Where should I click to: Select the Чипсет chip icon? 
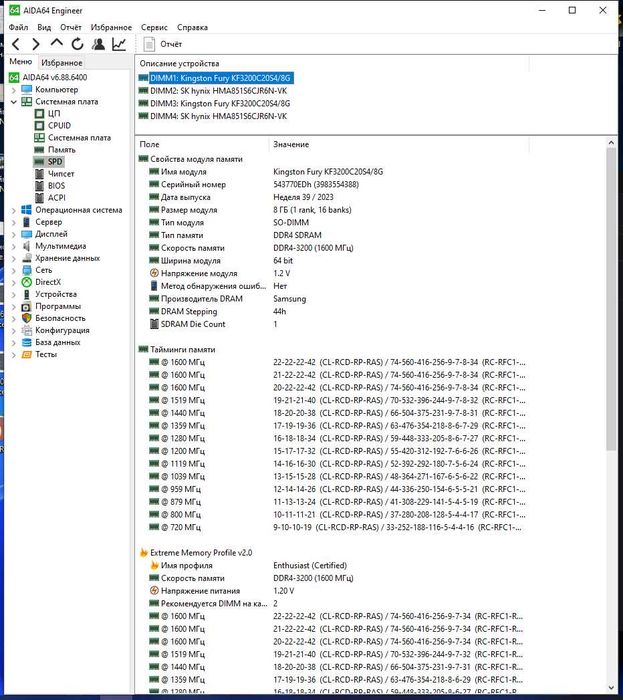coord(39,174)
